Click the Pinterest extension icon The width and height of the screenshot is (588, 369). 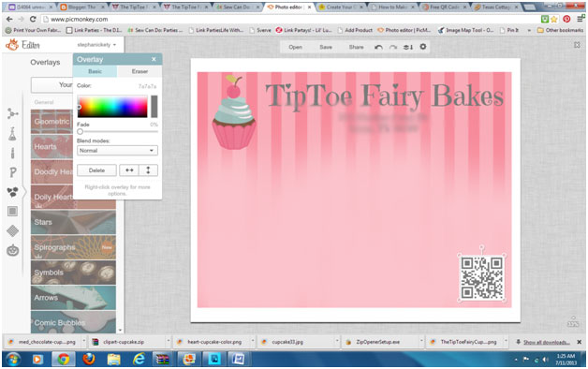pyautogui.click(x=566, y=19)
